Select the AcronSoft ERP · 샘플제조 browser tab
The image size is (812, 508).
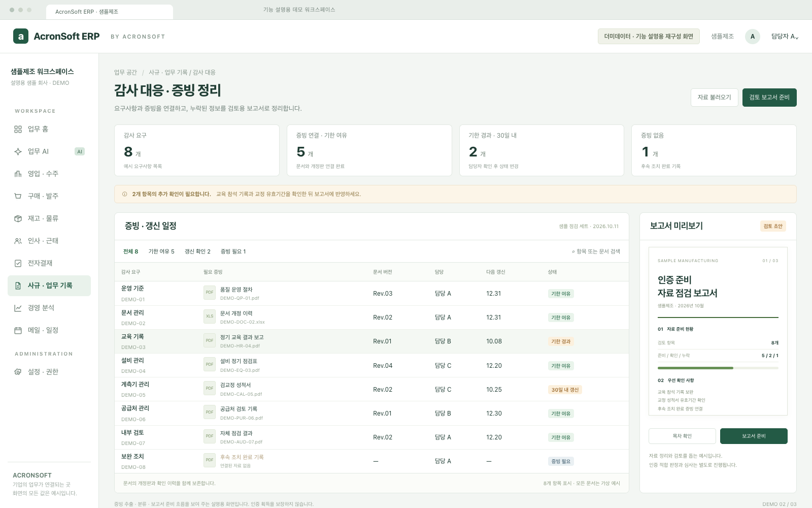point(109,12)
